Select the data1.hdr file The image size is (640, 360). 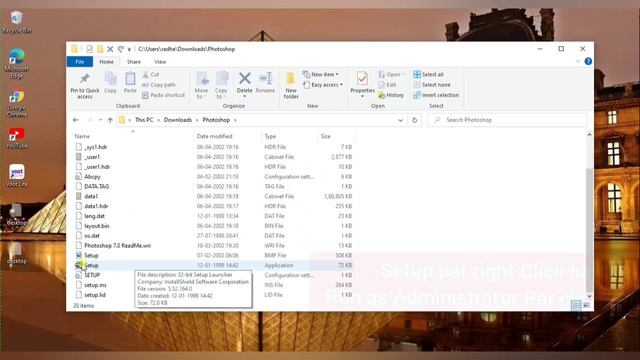coord(213,206)
